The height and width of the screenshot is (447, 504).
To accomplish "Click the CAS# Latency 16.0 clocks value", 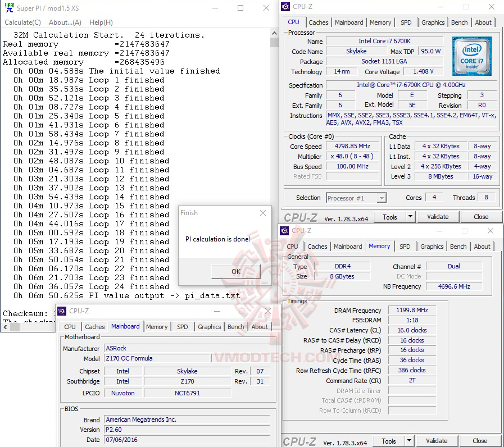I will point(412,330).
